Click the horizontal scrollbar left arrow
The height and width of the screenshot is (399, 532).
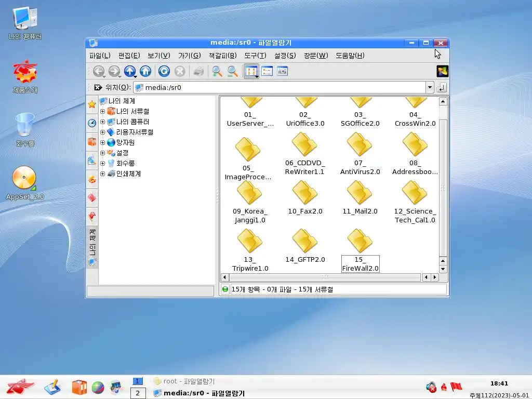point(224,277)
